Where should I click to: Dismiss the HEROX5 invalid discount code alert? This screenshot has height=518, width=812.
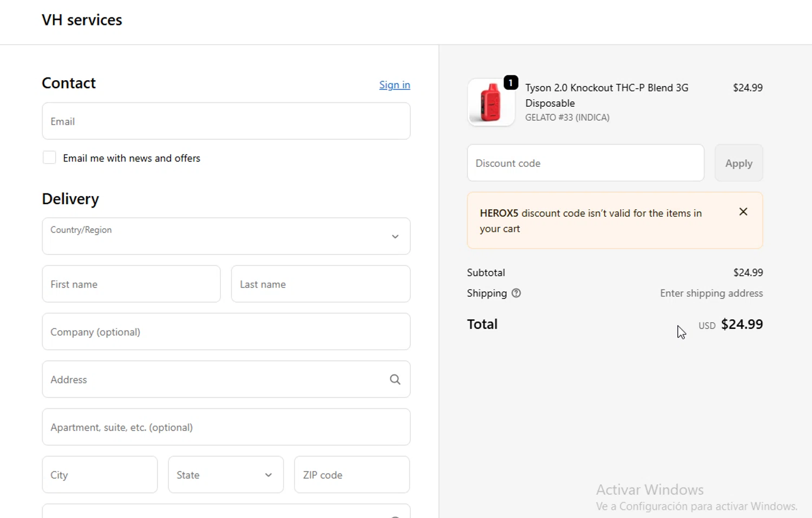tap(743, 212)
